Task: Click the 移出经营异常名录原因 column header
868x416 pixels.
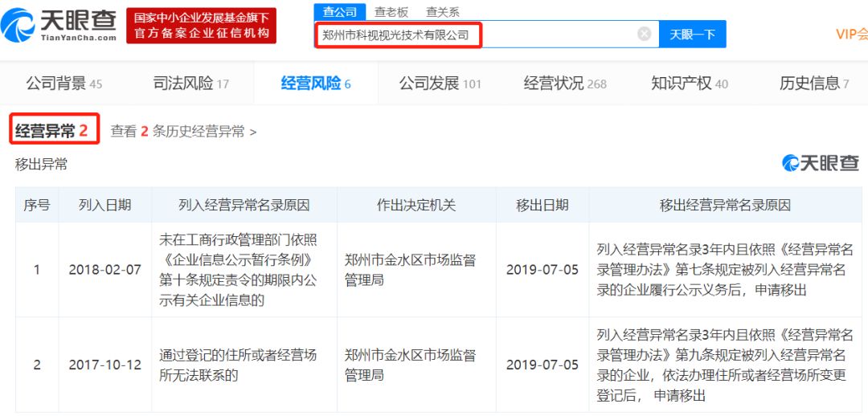Action: pyautogui.click(x=725, y=206)
